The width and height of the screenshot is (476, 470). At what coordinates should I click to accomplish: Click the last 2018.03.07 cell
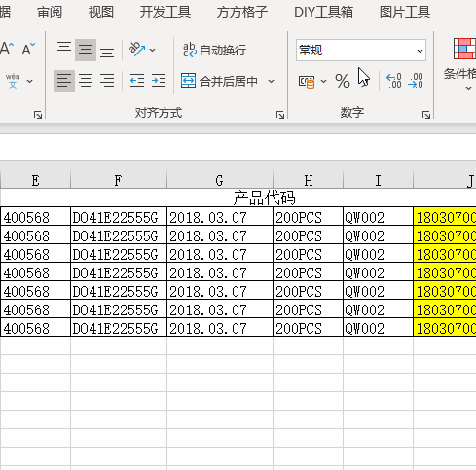click(x=220, y=327)
